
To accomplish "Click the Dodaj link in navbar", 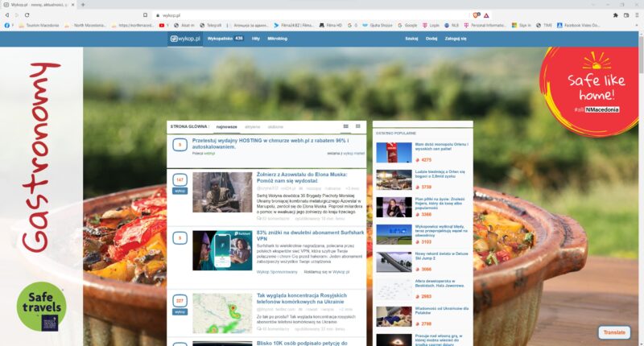I will (x=431, y=39).
